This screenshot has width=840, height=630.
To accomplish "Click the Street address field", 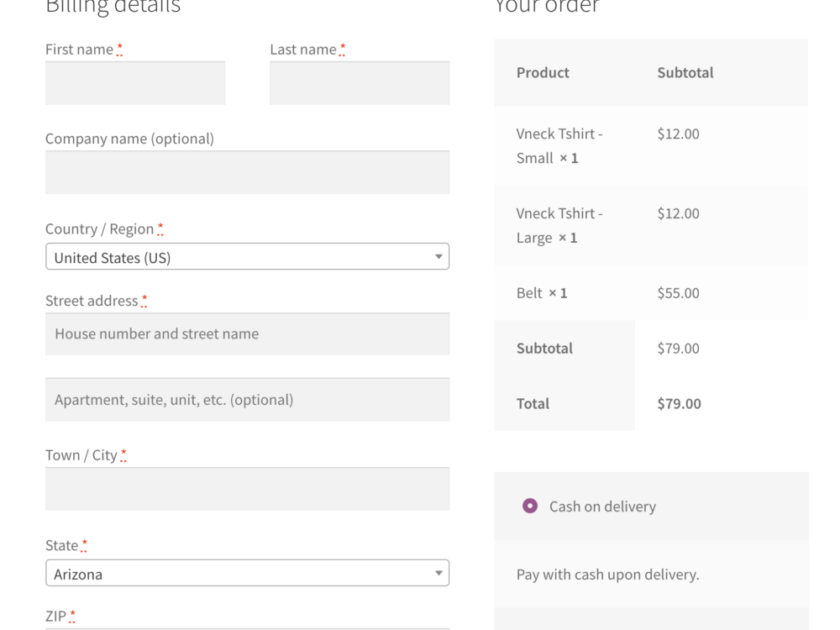I will point(247,333).
